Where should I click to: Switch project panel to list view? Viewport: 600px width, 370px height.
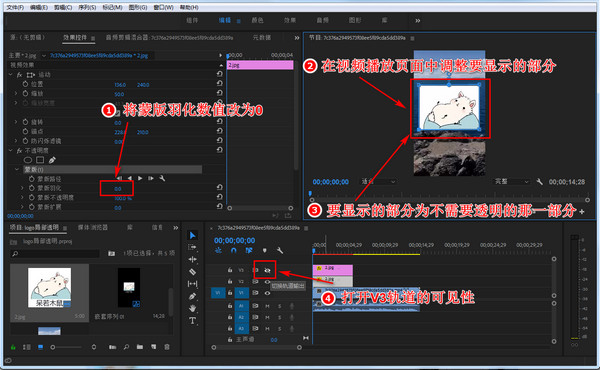pos(27,347)
